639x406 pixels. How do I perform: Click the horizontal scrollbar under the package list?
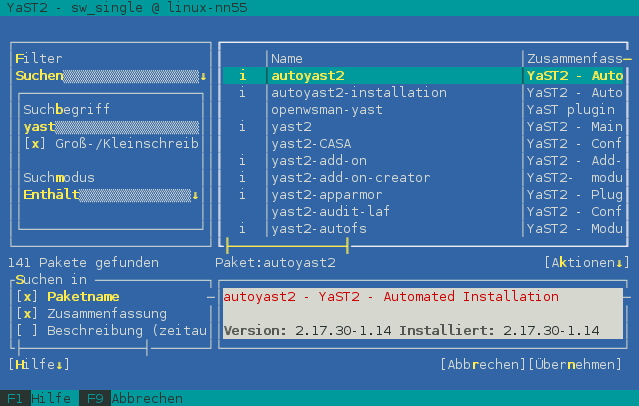[x=287, y=246]
